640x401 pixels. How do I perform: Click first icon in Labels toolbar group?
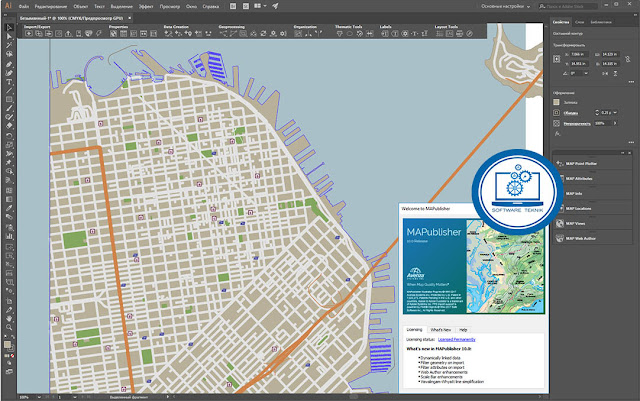384,34
